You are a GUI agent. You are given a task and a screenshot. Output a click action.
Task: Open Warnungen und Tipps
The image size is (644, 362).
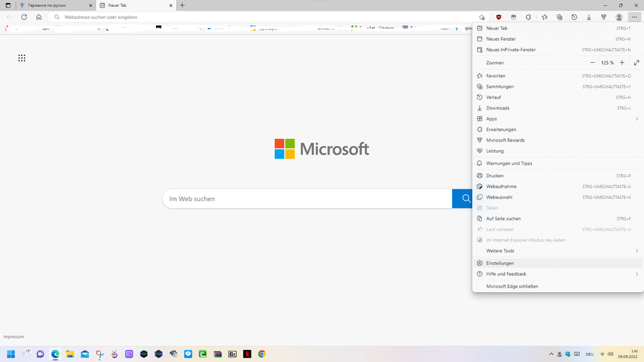558,163
